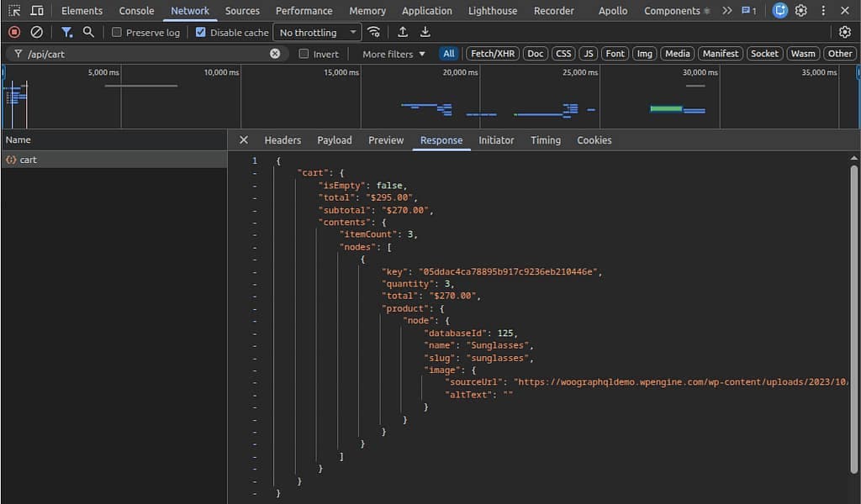Stop recording network log
The image size is (861, 504).
click(14, 33)
